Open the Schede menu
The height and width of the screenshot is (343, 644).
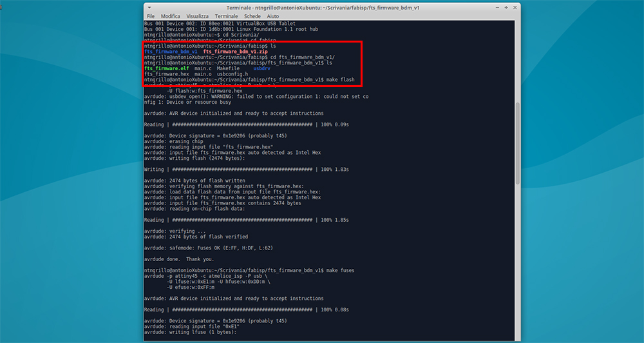click(252, 16)
